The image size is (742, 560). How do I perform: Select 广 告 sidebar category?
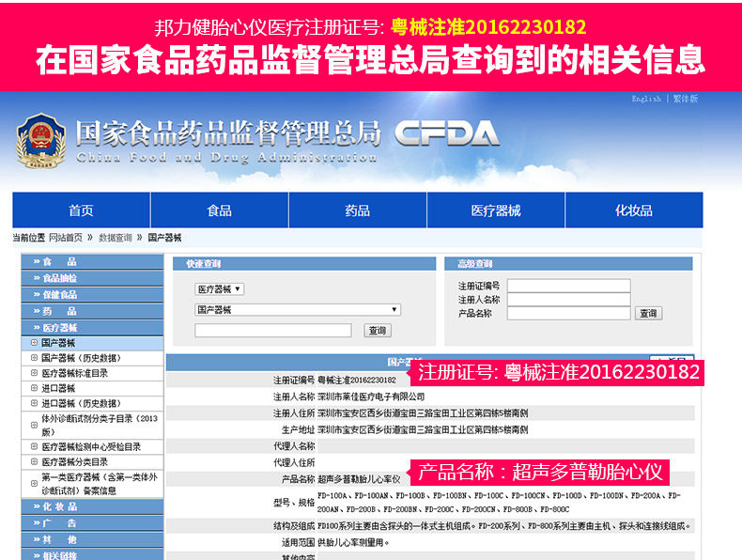click(x=92, y=523)
